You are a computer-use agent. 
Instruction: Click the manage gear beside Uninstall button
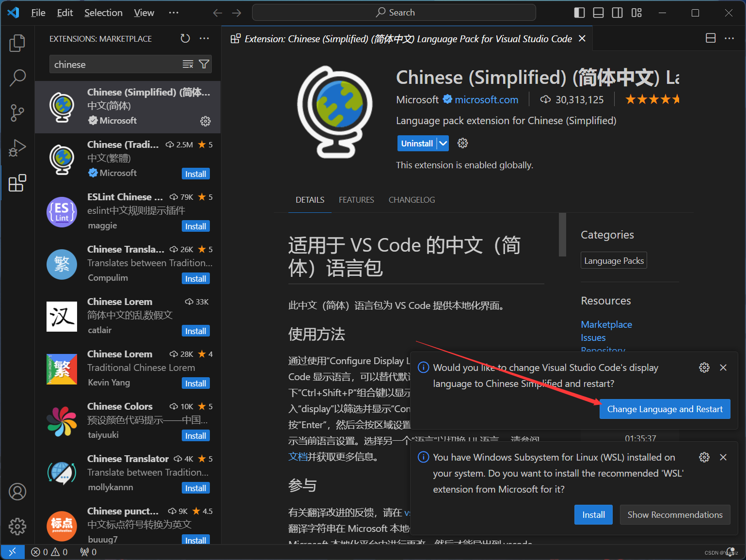pos(463,143)
